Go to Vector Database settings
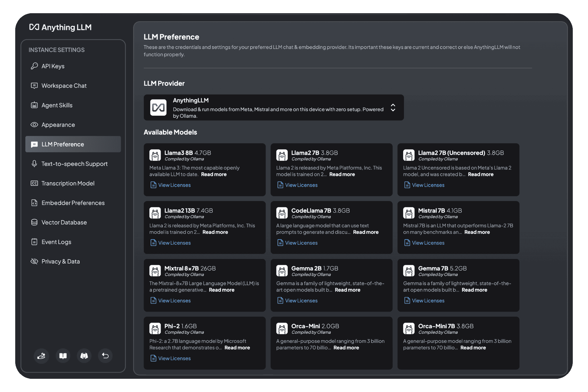The width and height of the screenshot is (588, 392). pos(64,223)
